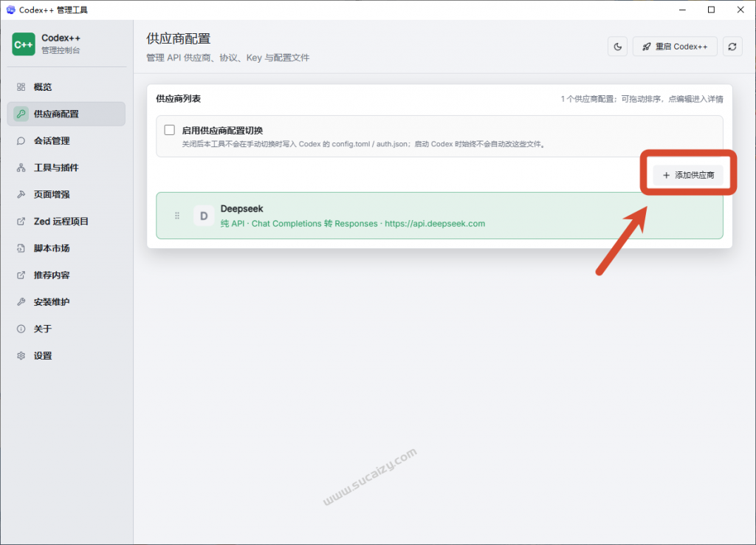
Task: Open 会话管理 sidebar item
Action: pos(66,141)
